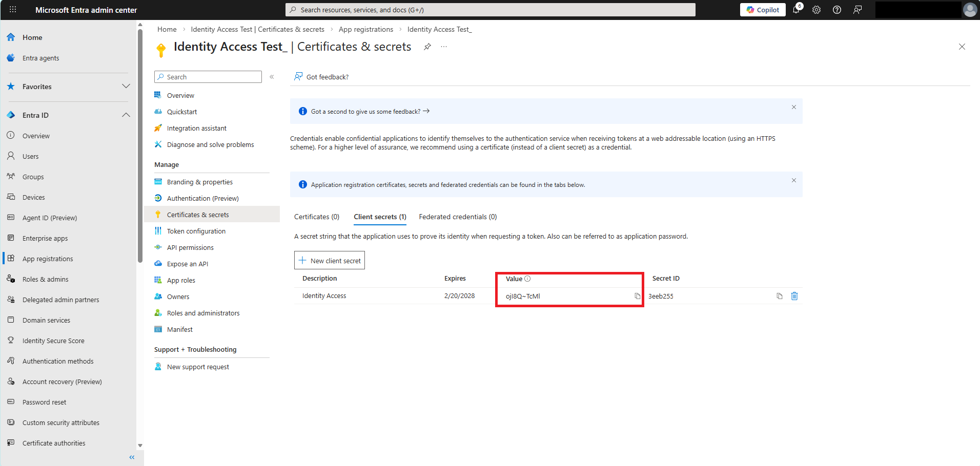The height and width of the screenshot is (466, 980).
Task: Open the Federated credentials (0) tab
Action: click(458, 217)
